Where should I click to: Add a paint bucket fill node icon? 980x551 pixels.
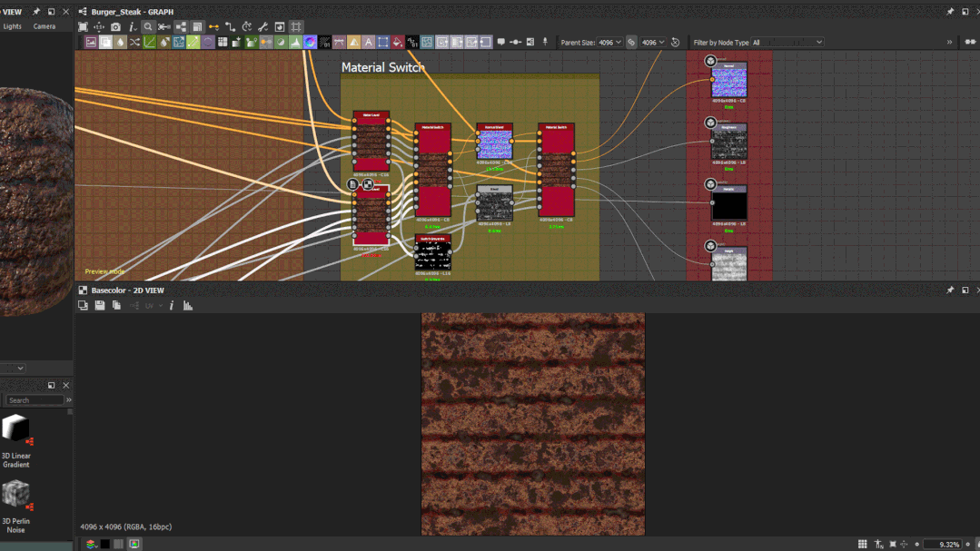coord(398,43)
